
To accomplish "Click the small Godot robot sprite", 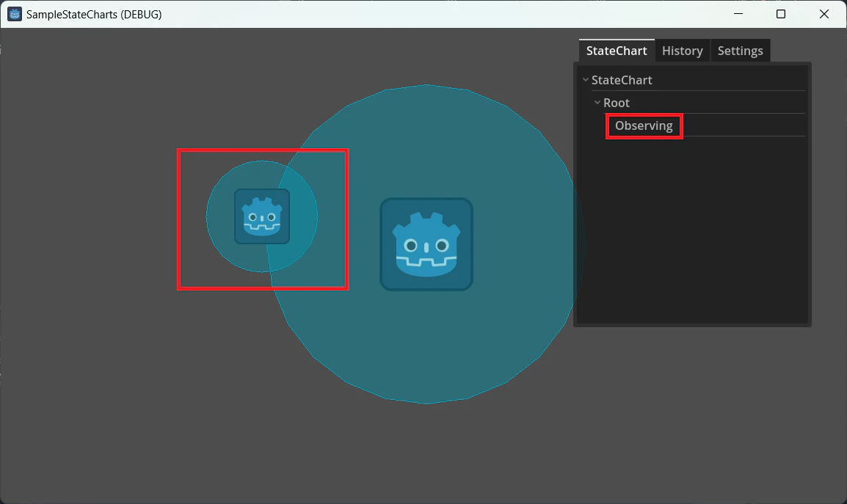I will [262, 216].
